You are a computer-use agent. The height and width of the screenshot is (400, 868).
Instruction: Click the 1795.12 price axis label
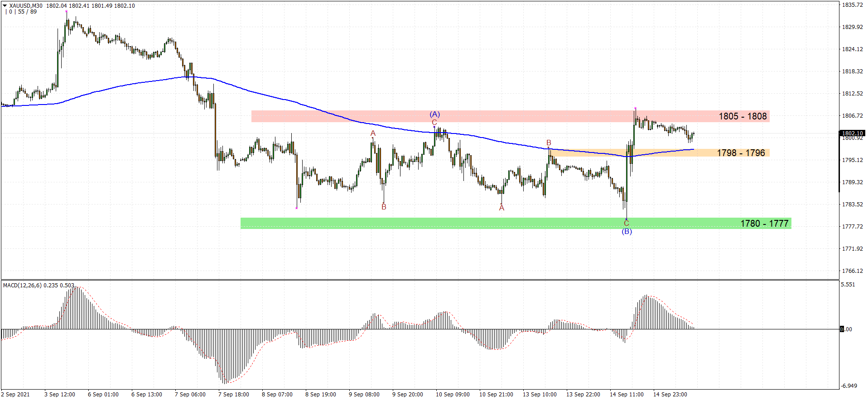[852, 160]
